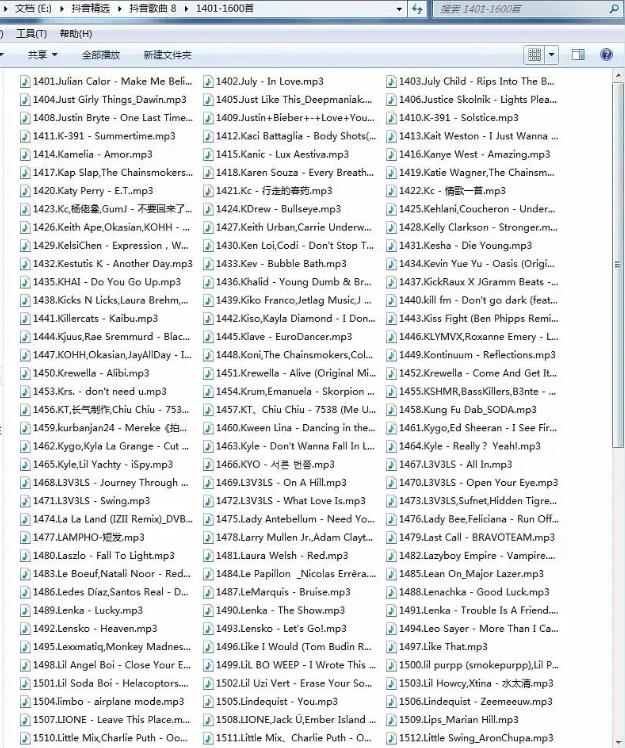The height and width of the screenshot is (748, 625).
Task: Select icon of 1410.K-391 - Solstice.mp3
Action: pyautogui.click(x=391, y=118)
